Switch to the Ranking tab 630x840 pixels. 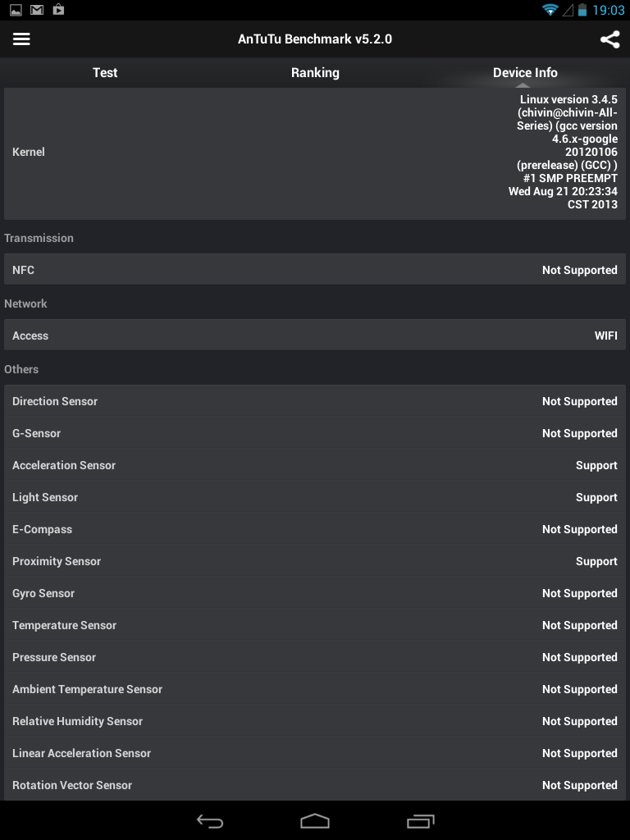point(315,72)
